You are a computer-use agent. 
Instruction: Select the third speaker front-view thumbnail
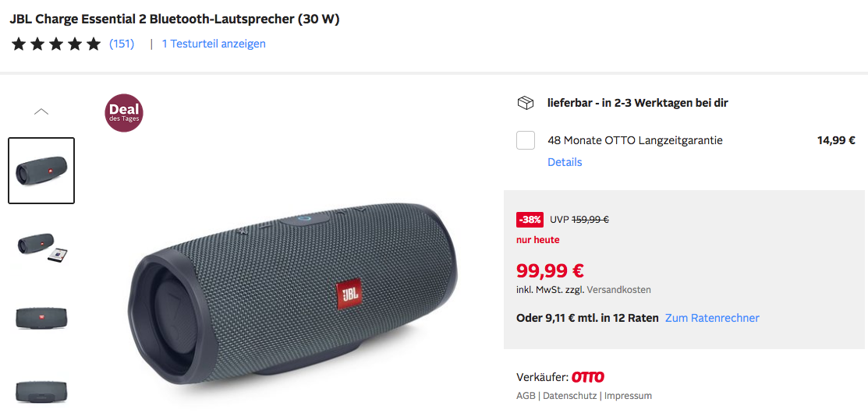click(41, 317)
